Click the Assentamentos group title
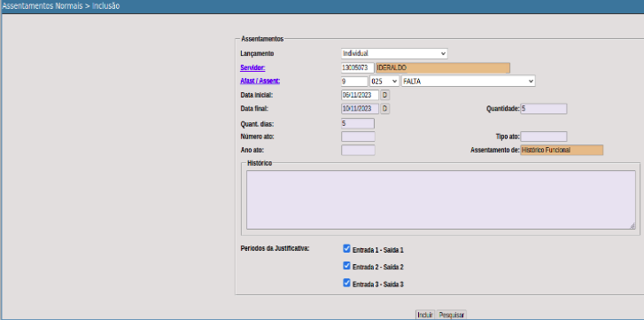 [262, 39]
